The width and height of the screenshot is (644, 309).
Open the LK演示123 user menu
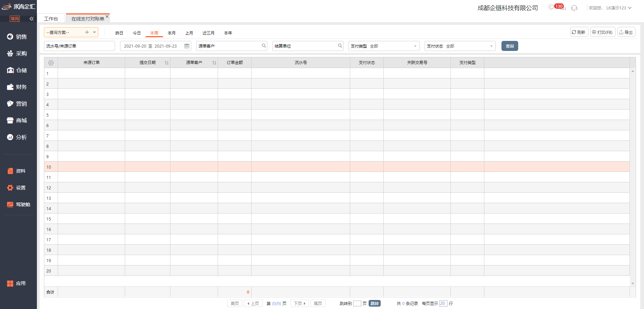(x=619, y=8)
